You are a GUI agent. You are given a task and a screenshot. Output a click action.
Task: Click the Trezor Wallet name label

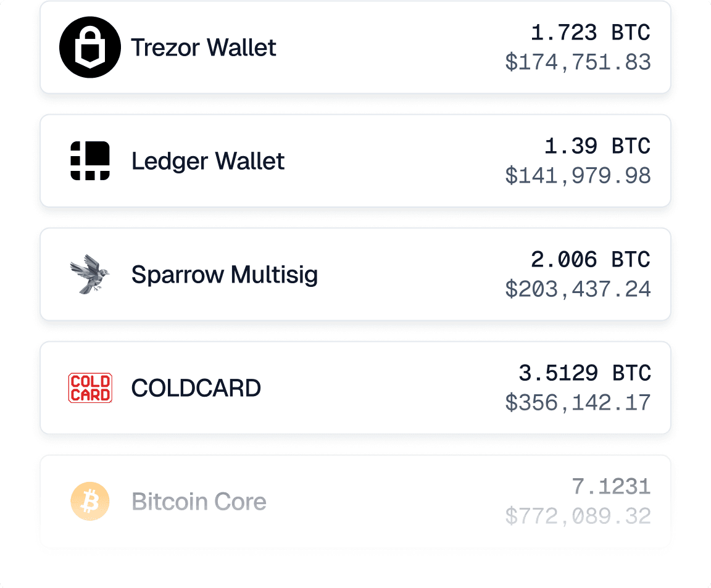click(203, 48)
